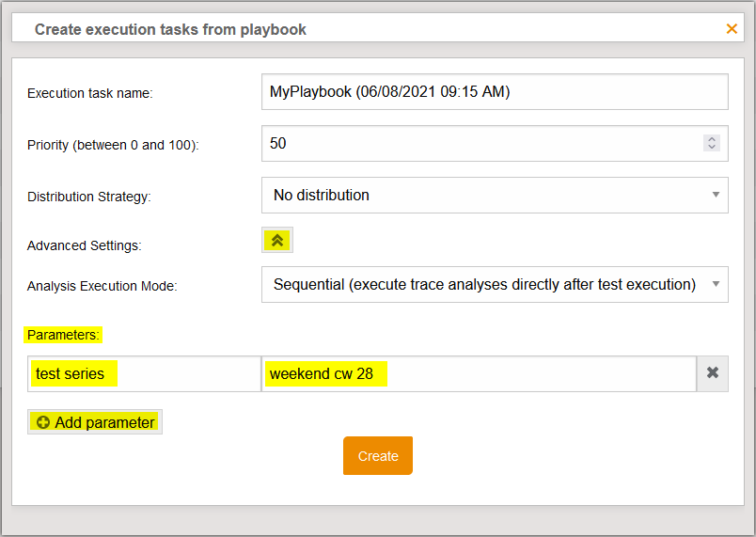
Task: Click the arrow beside 'No distribution'
Action: tap(716, 196)
